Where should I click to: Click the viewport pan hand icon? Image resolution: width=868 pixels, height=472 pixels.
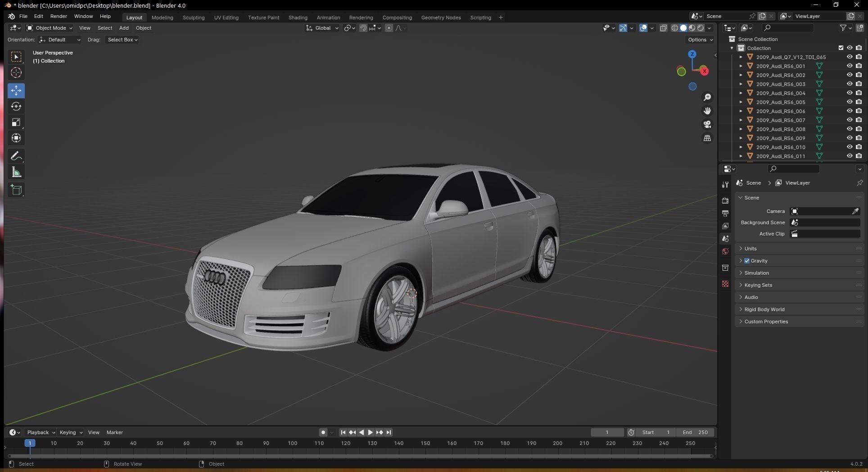point(707,111)
